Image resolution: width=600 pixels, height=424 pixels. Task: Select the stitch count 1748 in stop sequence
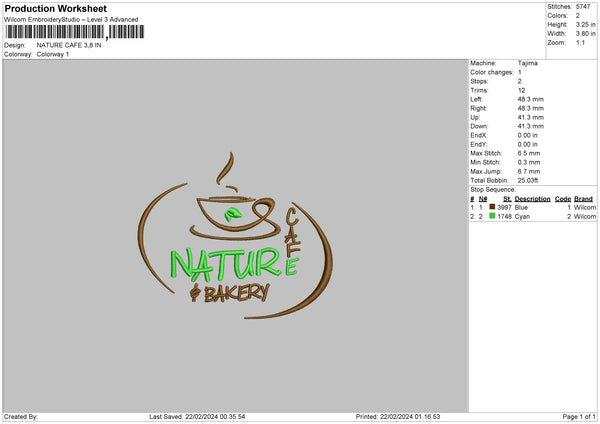tap(504, 217)
